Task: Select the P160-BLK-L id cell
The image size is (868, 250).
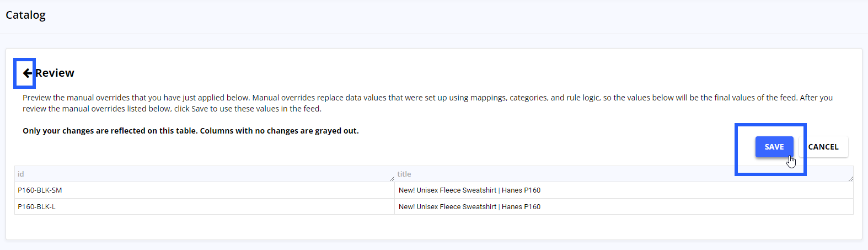Action: click(x=205, y=207)
